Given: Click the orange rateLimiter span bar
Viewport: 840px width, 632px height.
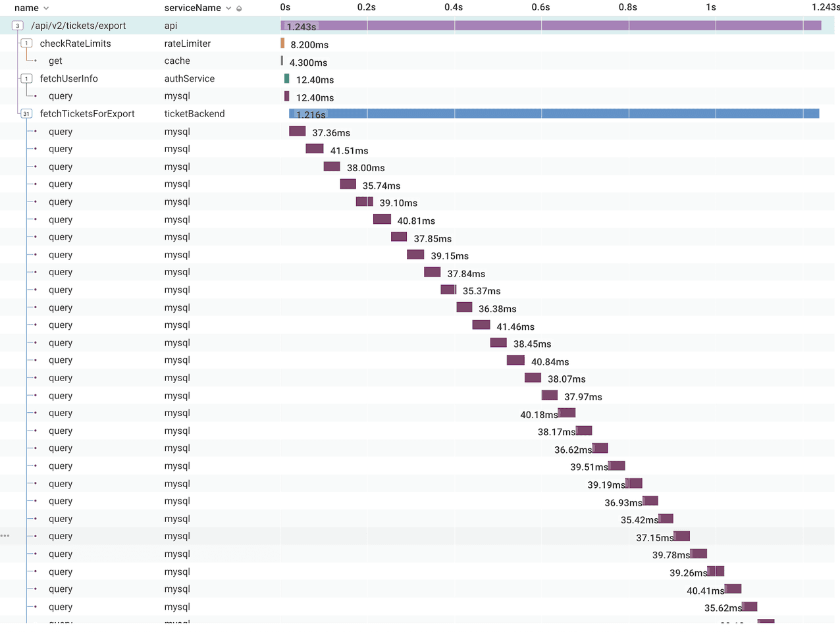Looking at the screenshot, I should coord(284,43).
